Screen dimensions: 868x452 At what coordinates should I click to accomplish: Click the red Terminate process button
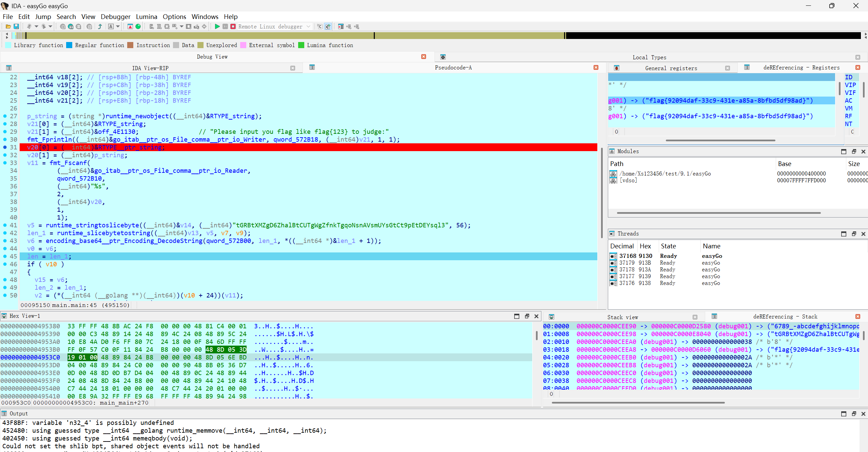(233, 26)
